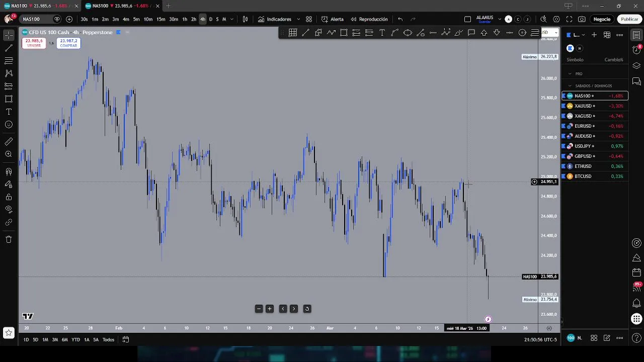Enter fullscreen mode icon
The image size is (644, 362).
coord(569,19)
